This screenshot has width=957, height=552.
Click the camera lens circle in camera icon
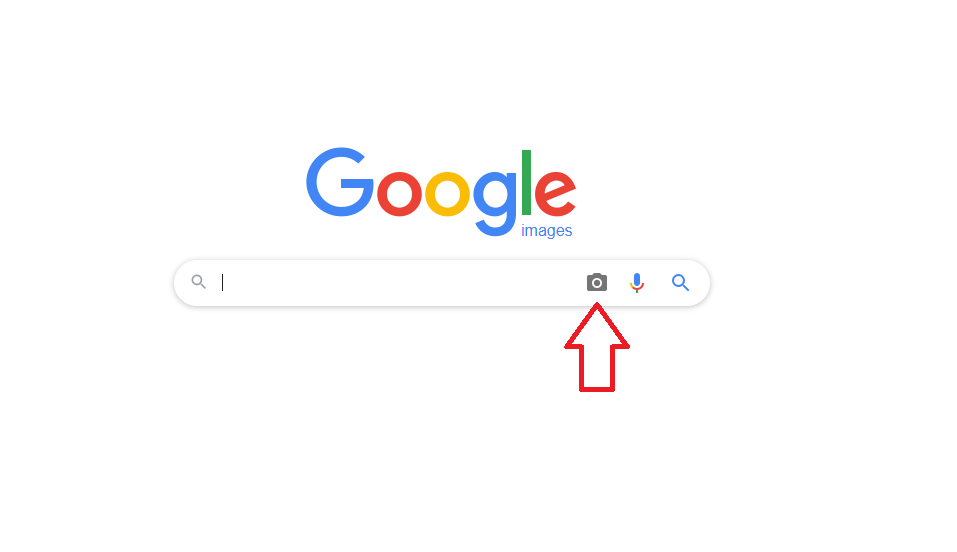click(x=597, y=283)
